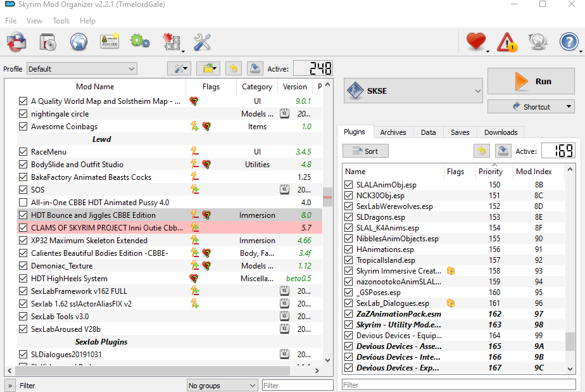Click the puzzle piece tools icon
Screen dimensions: 585x392
(x=171, y=41)
